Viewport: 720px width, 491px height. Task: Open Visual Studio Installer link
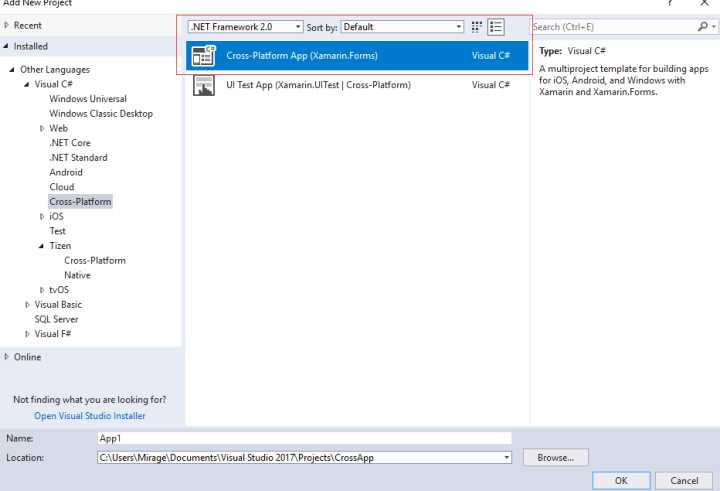pyautogui.click(x=90, y=416)
